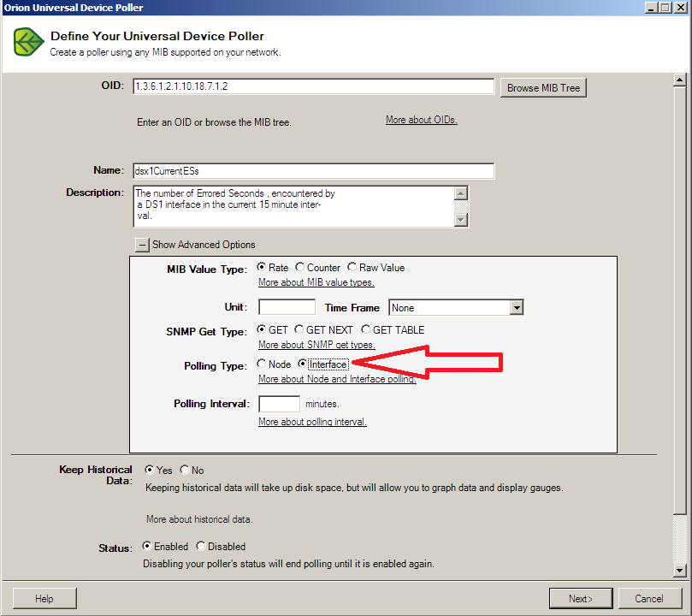Close the Orion Universal Device Poller window
This screenshot has width=692, height=616.
click(x=681, y=8)
